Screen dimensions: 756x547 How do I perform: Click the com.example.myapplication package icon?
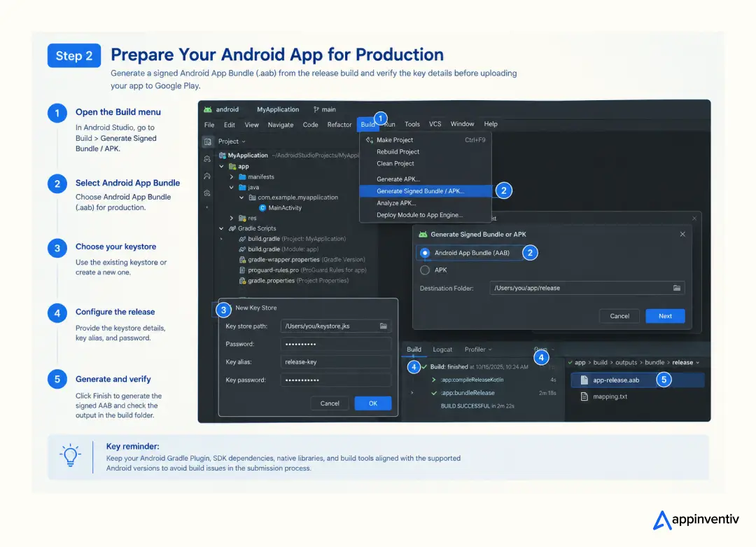tap(252, 198)
